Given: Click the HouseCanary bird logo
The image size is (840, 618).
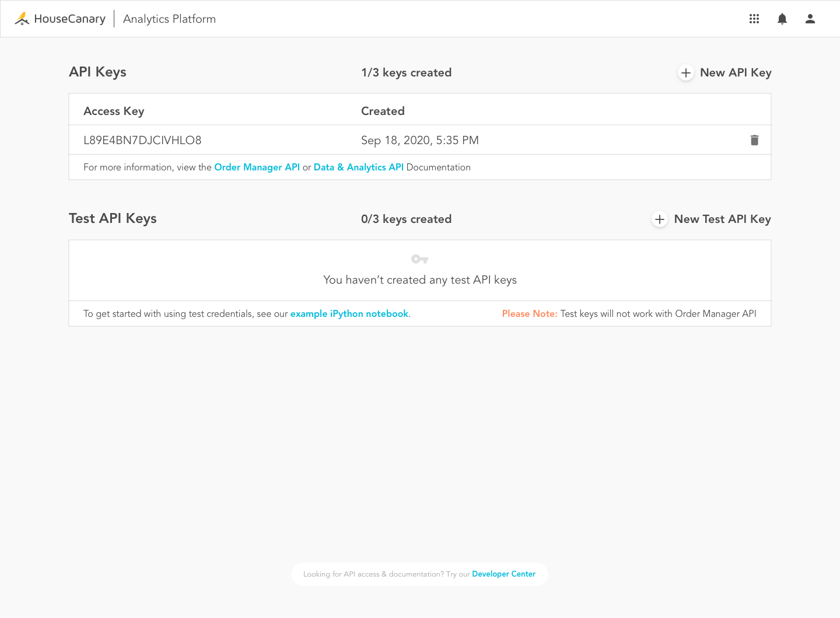Looking at the screenshot, I should click(22, 18).
